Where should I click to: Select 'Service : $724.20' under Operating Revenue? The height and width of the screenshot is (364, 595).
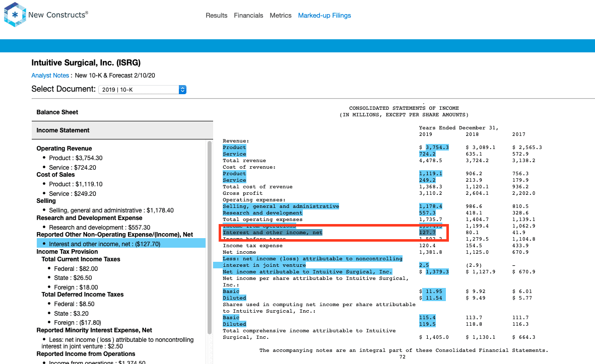pos(73,168)
